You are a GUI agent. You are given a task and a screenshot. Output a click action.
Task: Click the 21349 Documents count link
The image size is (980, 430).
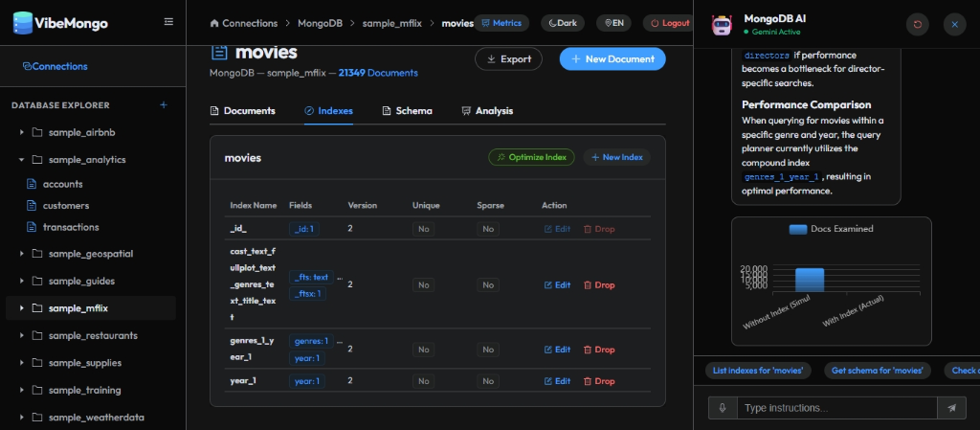coord(378,73)
